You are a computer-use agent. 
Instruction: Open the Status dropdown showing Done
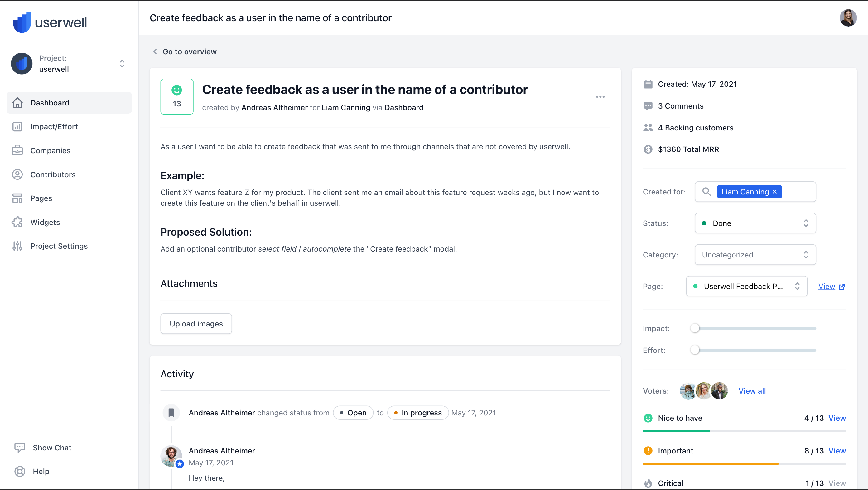755,223
